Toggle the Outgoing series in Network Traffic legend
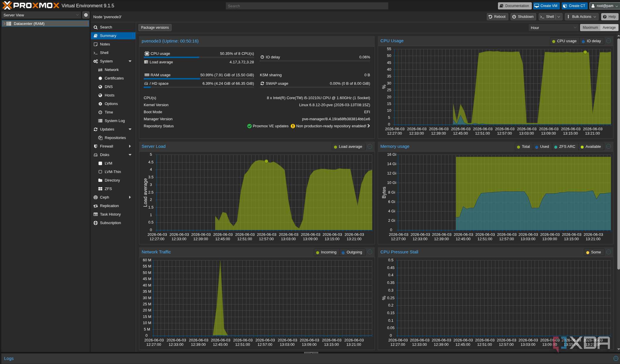620x364 pixels. click(x=352, y=252)
